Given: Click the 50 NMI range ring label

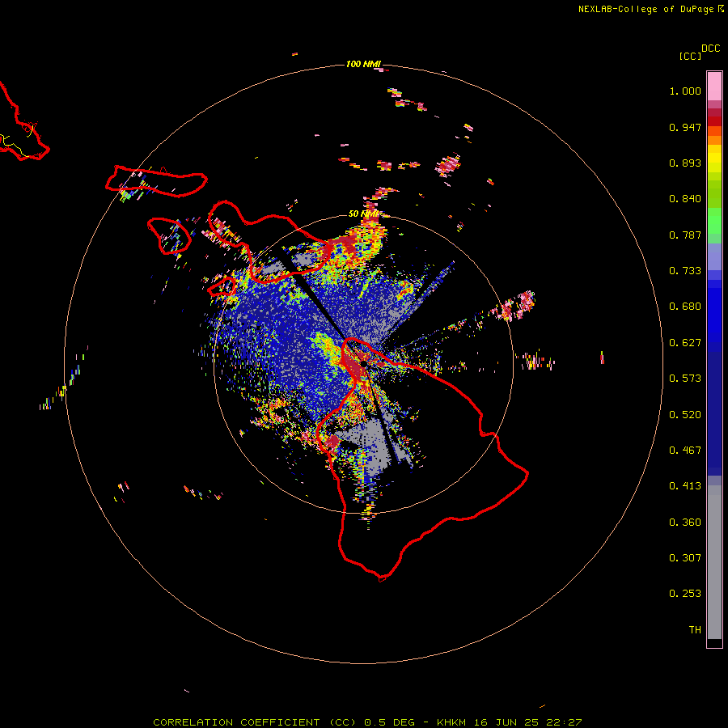Looking at the screenshot, I should click(363, 214).
